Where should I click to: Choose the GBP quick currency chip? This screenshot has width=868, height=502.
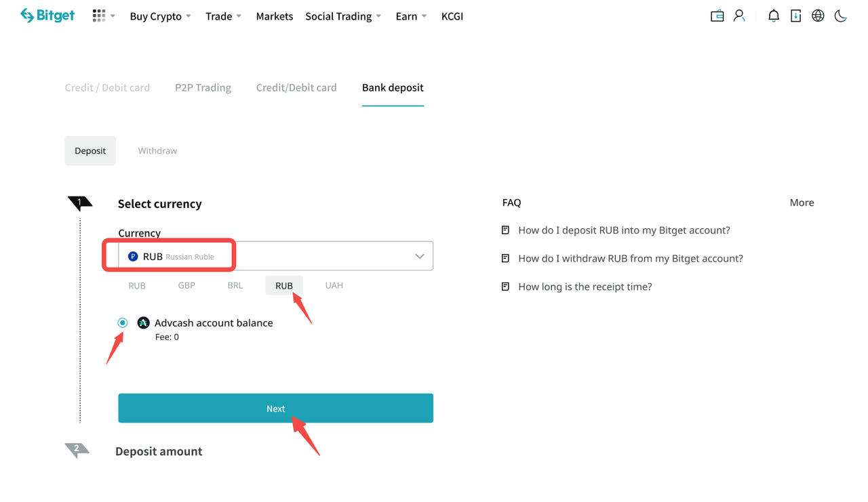[x=186, y=285]
